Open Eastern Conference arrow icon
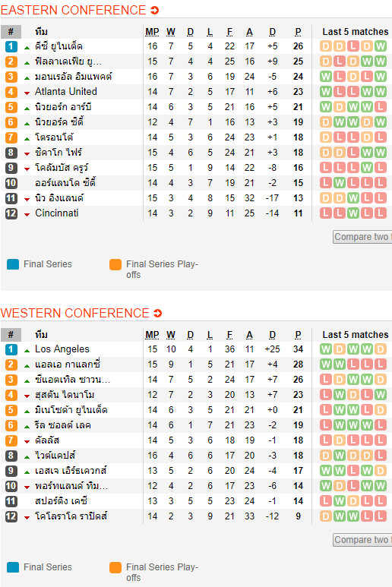392x587 pixels. click(155, 11)
